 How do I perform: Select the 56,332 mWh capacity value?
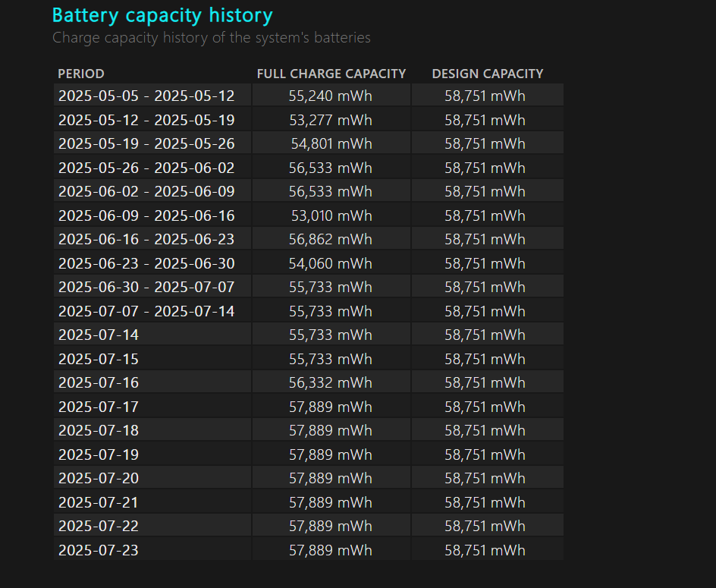330,383
